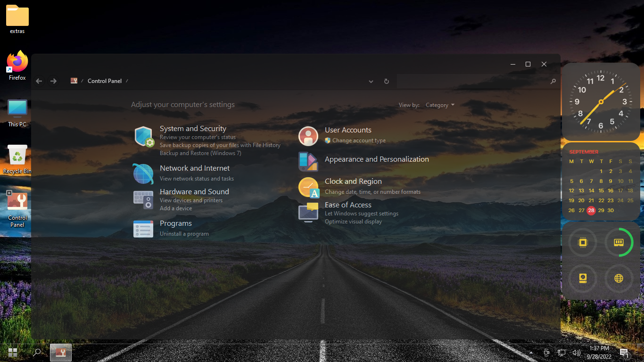644x362 pixels.
Task: Open the User Accounts heading link
Action: click(x=348, y=130)
